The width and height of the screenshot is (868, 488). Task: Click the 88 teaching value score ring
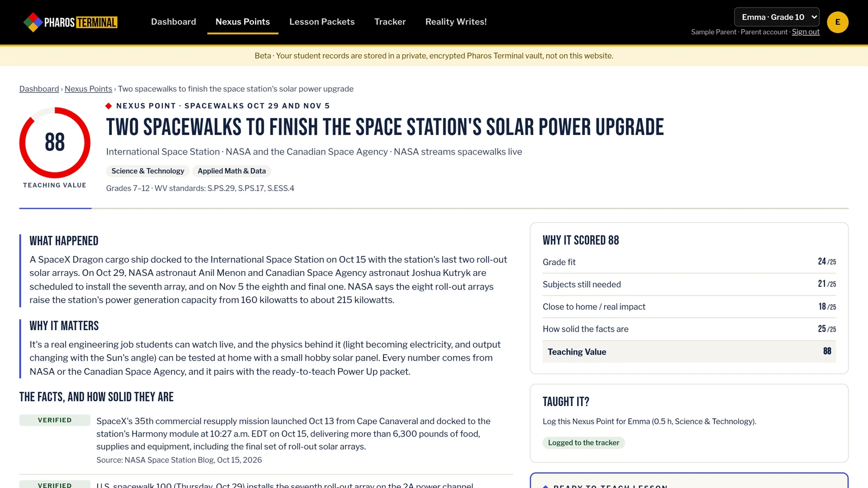[55, 143]
